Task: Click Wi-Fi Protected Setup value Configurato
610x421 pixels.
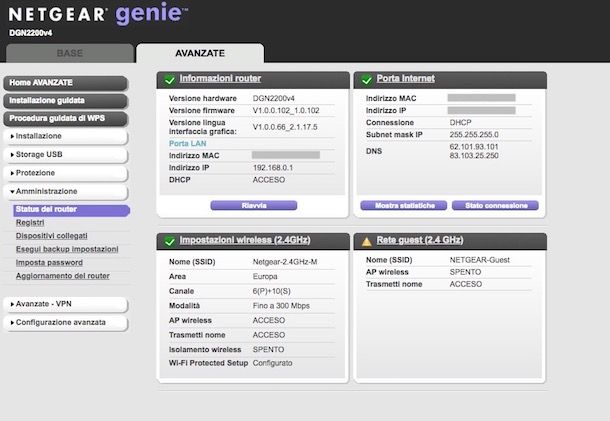Action: tap(272, 363)
